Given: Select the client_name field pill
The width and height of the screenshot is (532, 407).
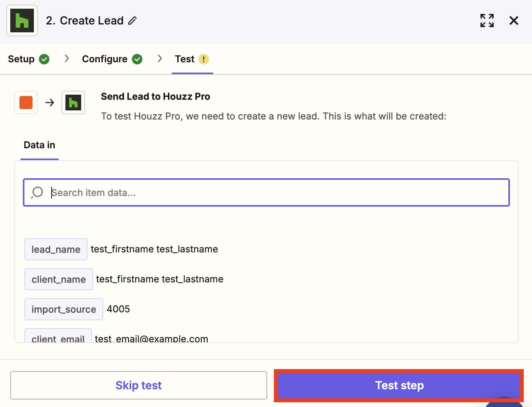Looking at the screenshot, I should click(58, 279).
